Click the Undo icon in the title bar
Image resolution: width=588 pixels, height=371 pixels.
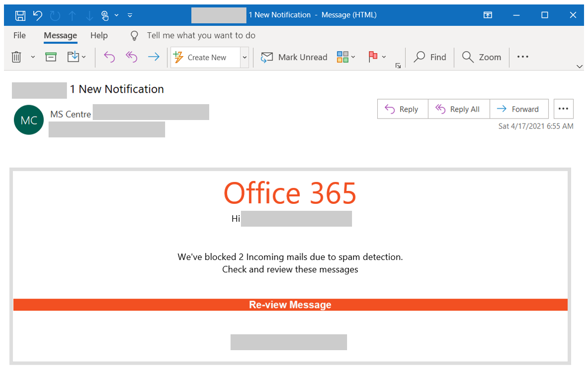click(37, 15)
